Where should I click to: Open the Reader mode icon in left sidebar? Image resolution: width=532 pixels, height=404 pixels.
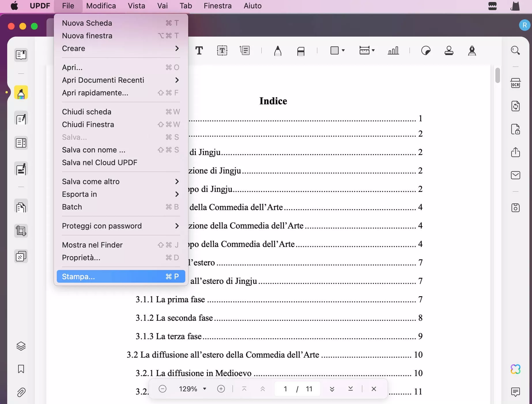(21, 55)
